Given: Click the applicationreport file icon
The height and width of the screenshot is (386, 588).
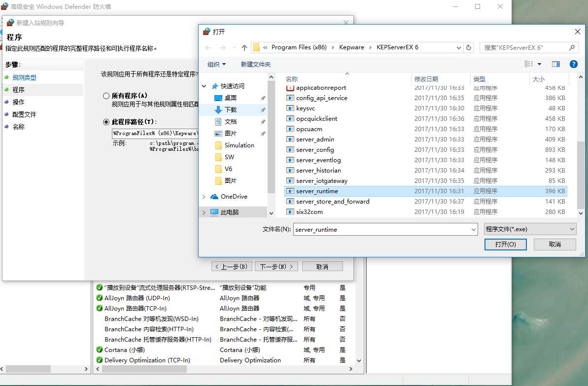Looking at the screenshot, I should coord(290,88).
